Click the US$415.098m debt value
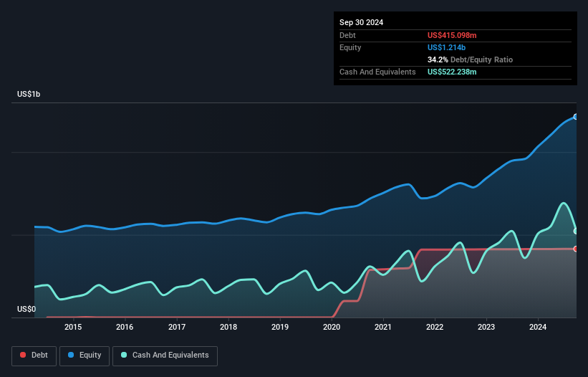This screenshot has height=377, width=588. click(452, 35)
